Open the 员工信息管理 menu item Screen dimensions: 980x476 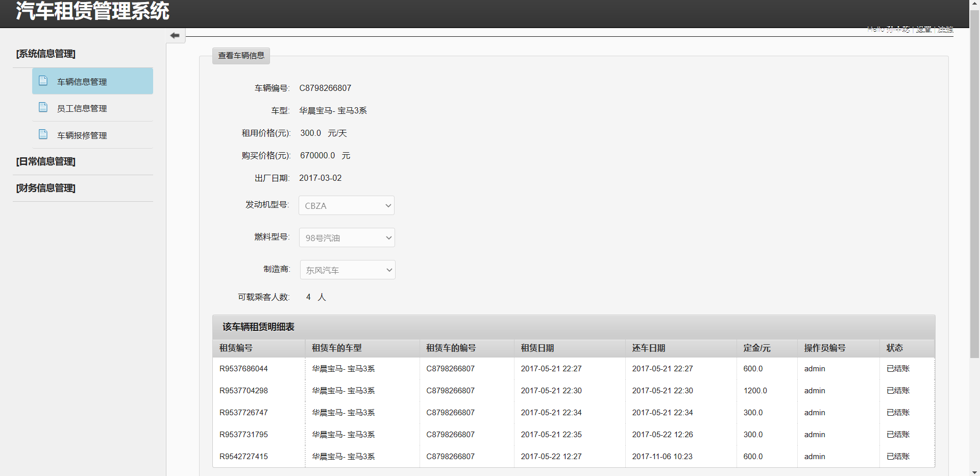92,108
